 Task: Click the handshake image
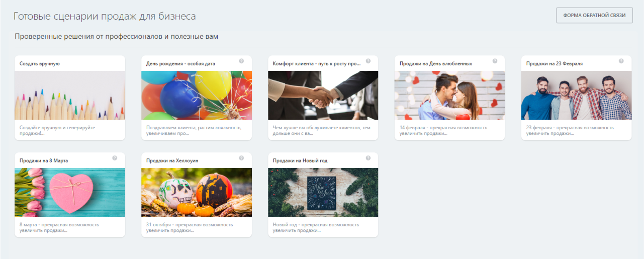click(323, 95)
